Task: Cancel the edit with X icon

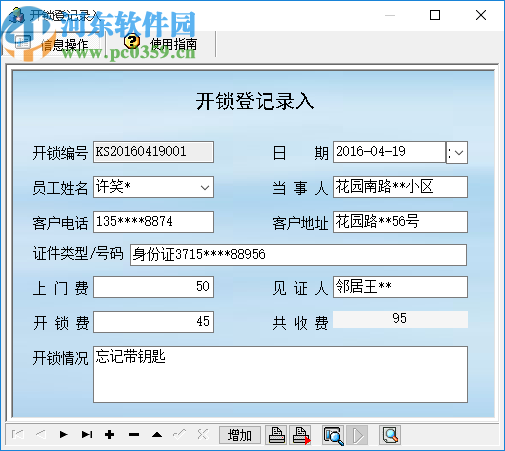Action: (203, 434)
